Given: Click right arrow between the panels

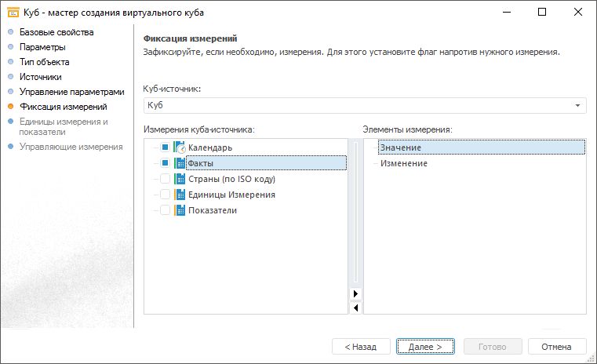Looking at the screenshot, I should point(355,293).
